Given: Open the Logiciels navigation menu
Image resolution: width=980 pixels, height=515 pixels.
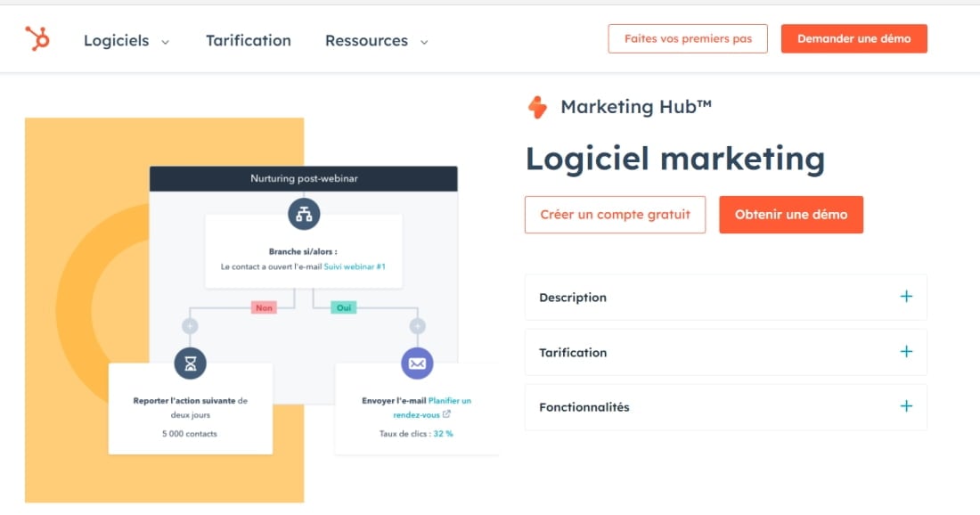Looking at the screenshot, I should point(127,41).
